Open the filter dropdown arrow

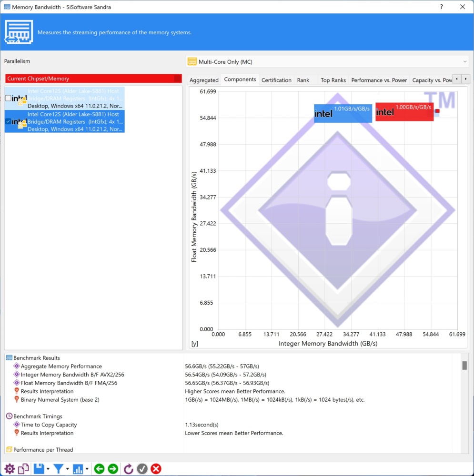[68, 469]
